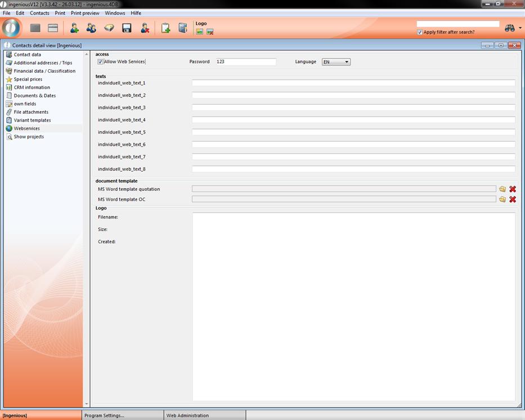Viewport: 525px width, 420px height.
Task: Clear MS Word template OC with red X
Action: [513, 199]
